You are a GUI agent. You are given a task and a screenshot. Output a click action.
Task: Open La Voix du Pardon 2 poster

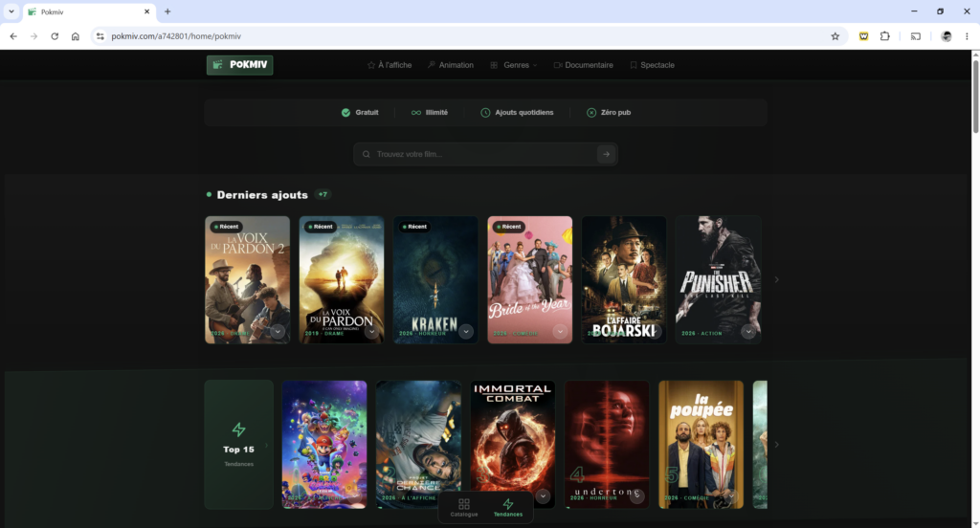coord(248,279)
